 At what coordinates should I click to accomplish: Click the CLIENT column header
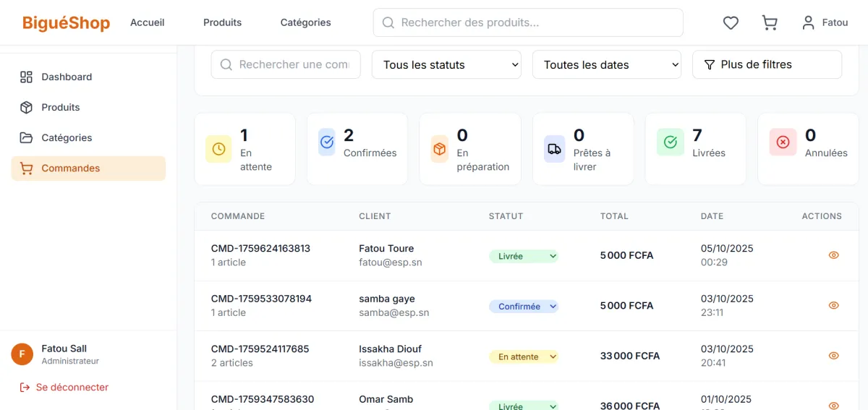pyautogui.click(x=375, y=216)
